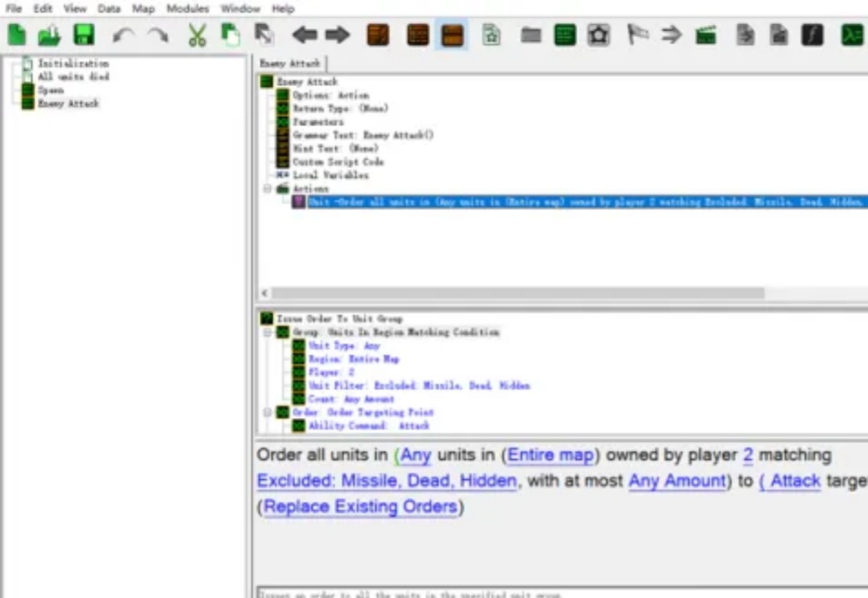The width and height of the screenshot is (868, 598).
Task: Click the gray New Folder icon
Action: 531,35
